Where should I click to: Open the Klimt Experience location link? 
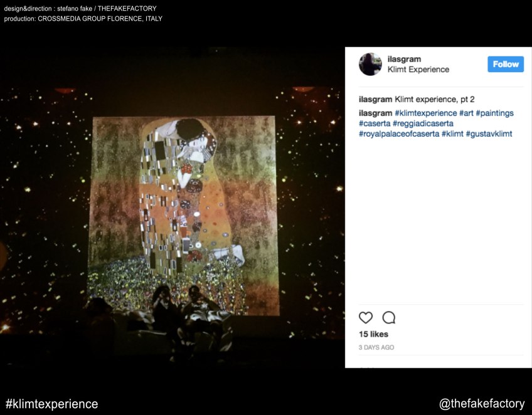tap(418, 70)
